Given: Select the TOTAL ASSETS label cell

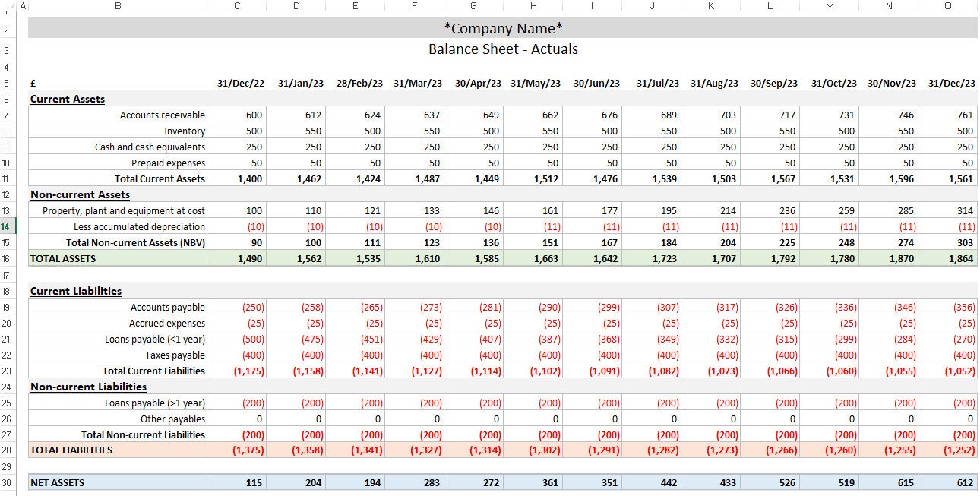Looking at the screenshot, I should [61, 258].
